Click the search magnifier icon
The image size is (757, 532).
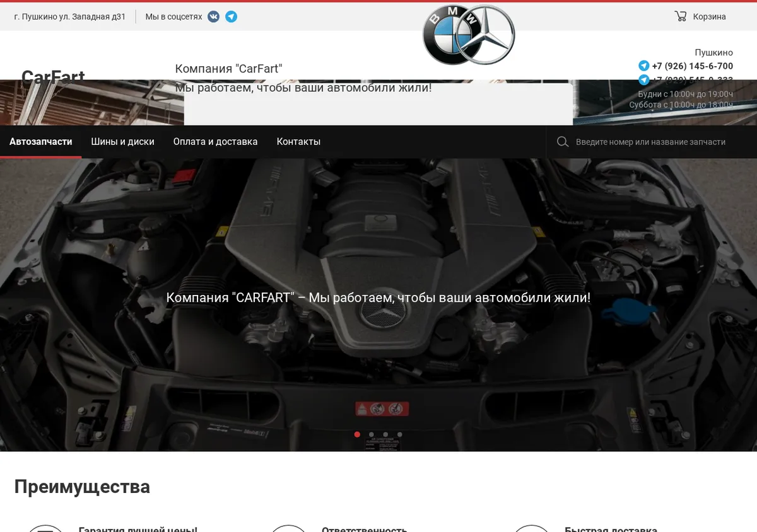(x=563, y=142)
